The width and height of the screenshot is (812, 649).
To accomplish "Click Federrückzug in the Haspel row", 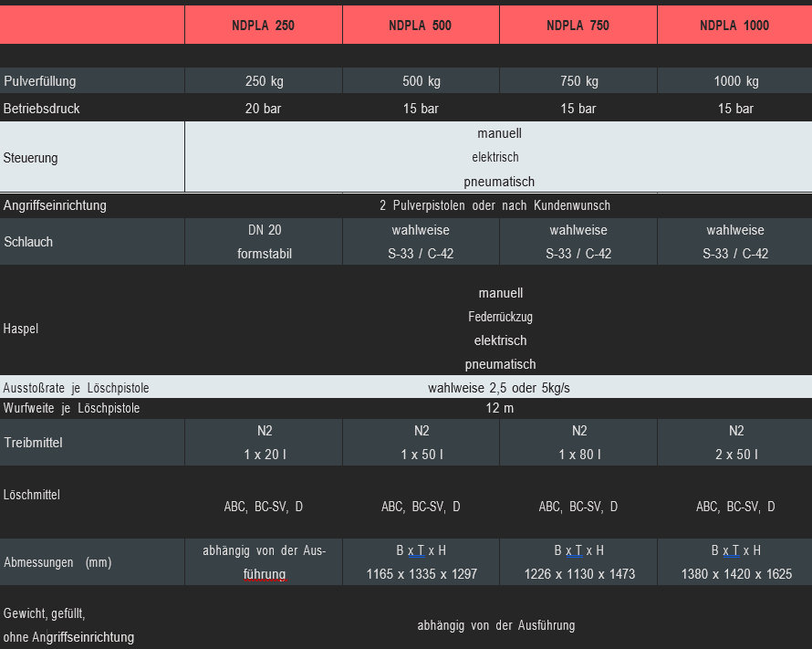I will 500,317.
